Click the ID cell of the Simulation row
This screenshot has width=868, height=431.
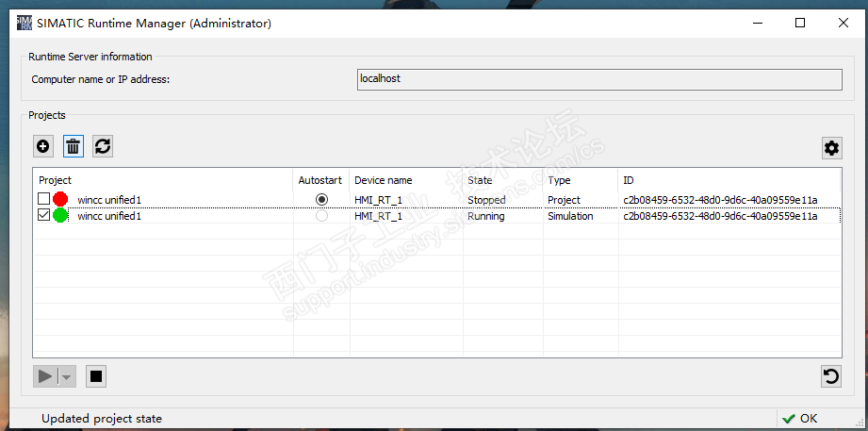click(x=720, y=216)
